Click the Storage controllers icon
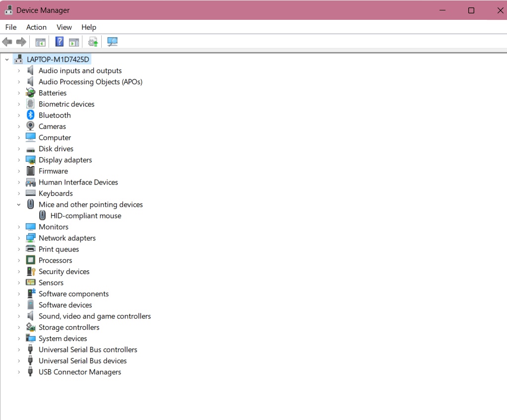This screenshot has width=507, height=420. (x=31, y=327)
